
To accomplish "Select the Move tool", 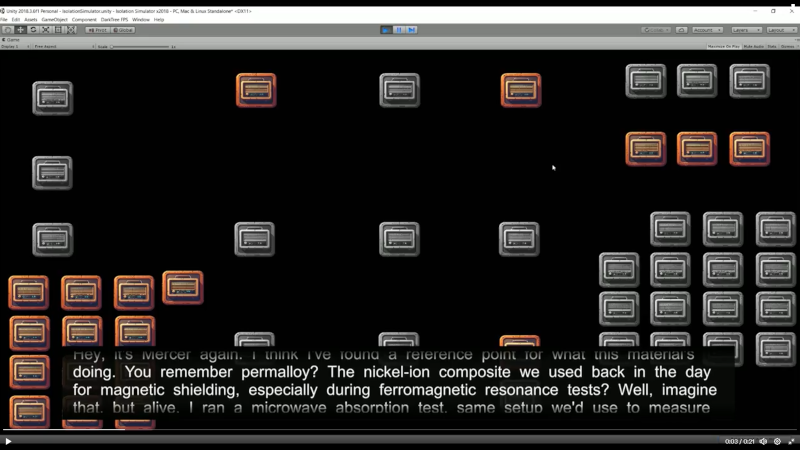I will (x=20, y=30).
